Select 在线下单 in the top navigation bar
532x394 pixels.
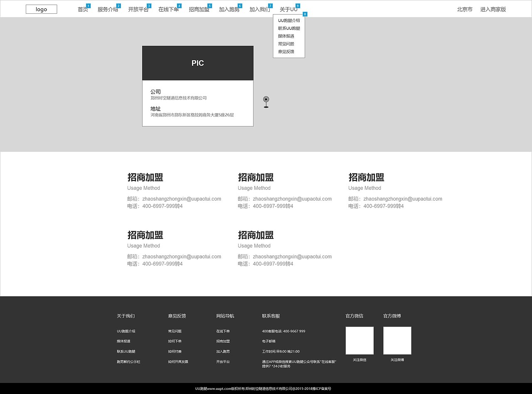168,9
